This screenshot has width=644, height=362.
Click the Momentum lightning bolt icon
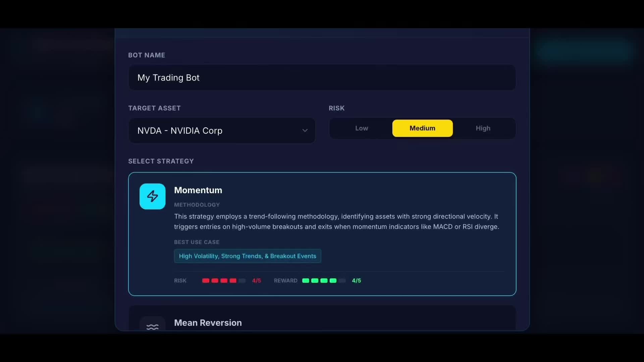tap(152, 196)
